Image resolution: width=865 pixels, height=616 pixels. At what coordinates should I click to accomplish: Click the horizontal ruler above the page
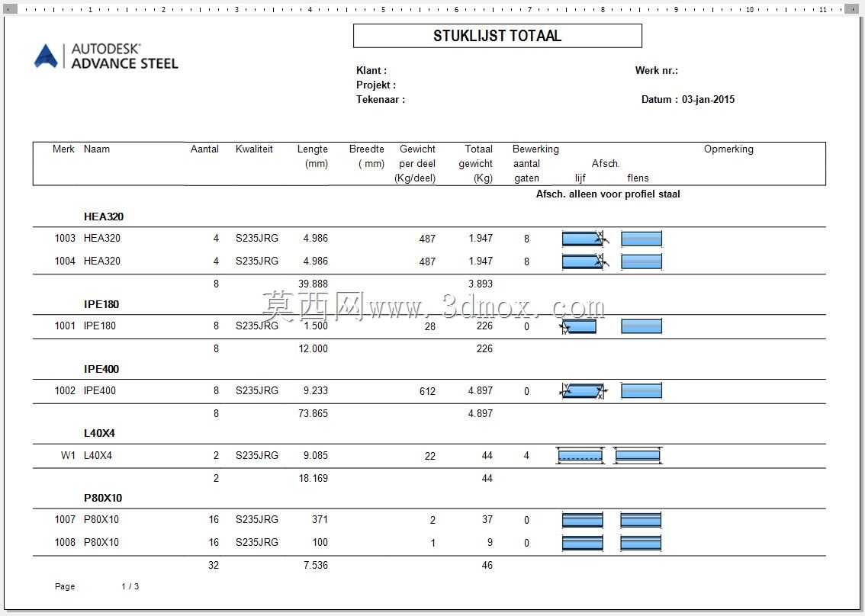click(x=432, y=9)
